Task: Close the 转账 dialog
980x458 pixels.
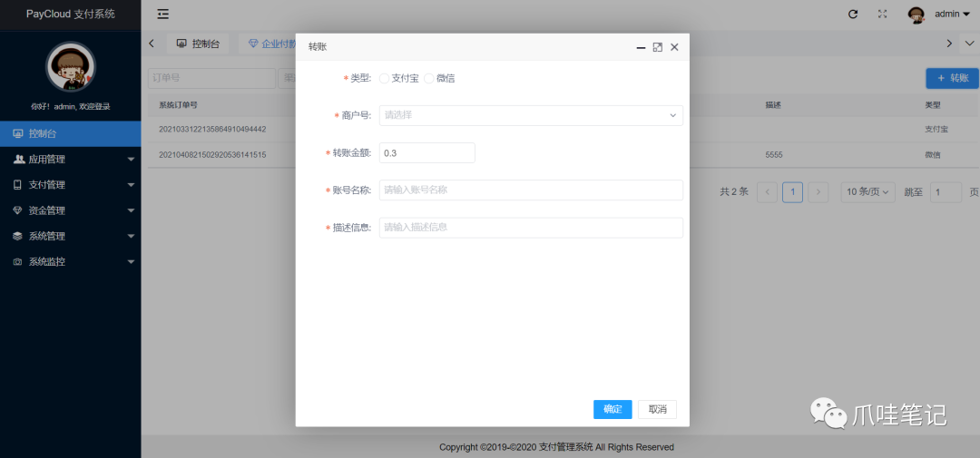Action: coord(674,47)
